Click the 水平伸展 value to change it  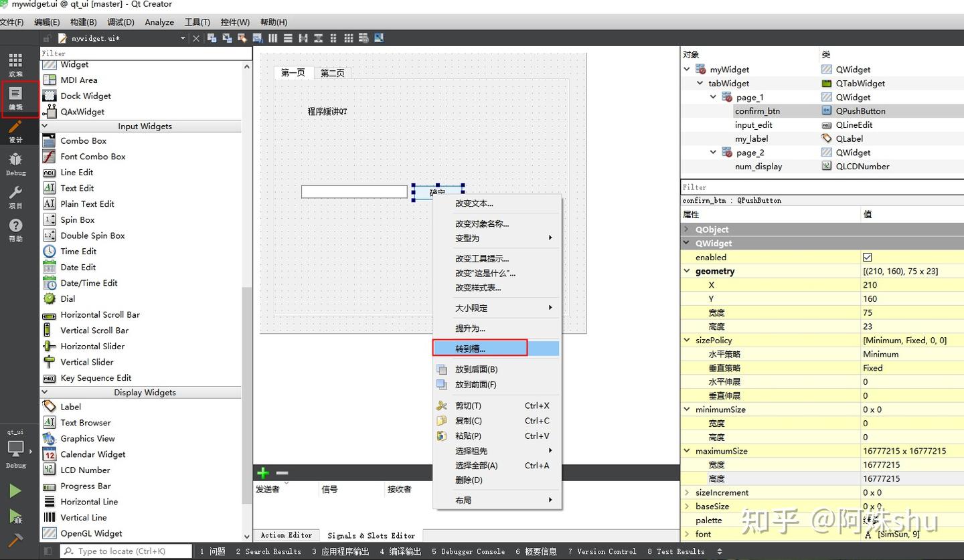910,381
